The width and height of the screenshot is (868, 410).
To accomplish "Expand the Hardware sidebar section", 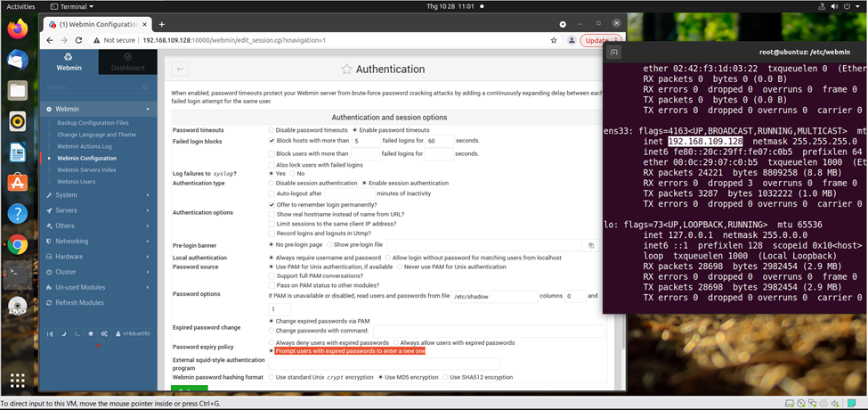I will click(x=99, y=257).
